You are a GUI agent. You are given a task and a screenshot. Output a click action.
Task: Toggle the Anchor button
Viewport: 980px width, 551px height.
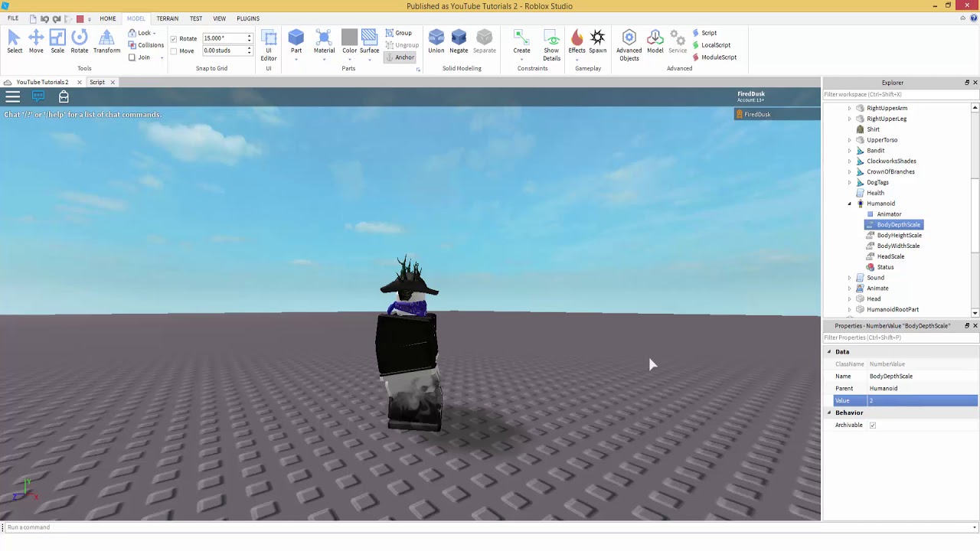pyautogui.click(x=400, y=57)
